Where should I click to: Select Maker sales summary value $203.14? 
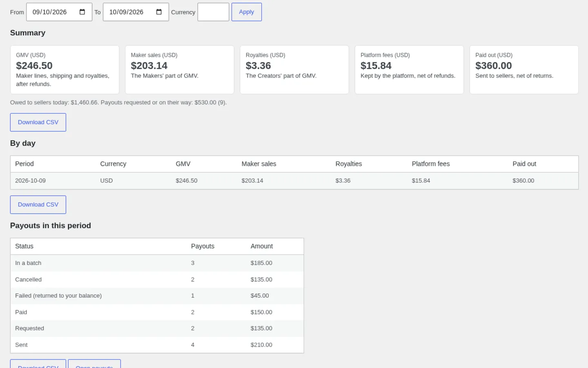tap(149, 66)
